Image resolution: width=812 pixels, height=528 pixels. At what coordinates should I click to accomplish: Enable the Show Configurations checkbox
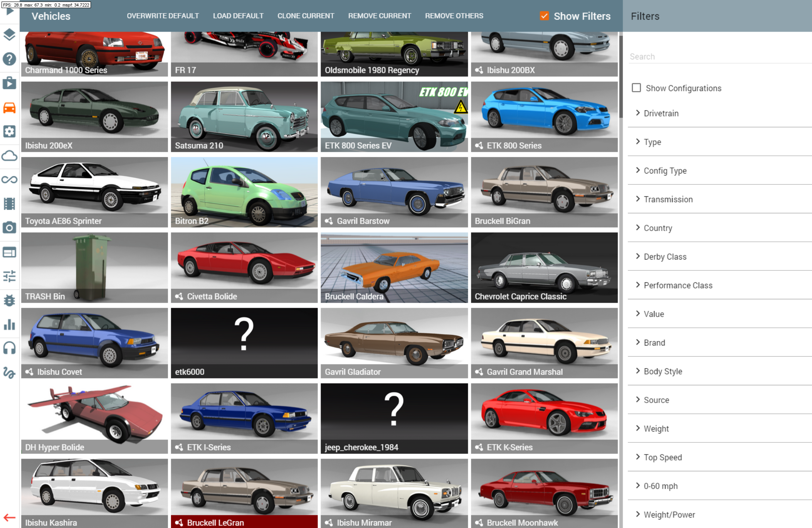point(636,88)
